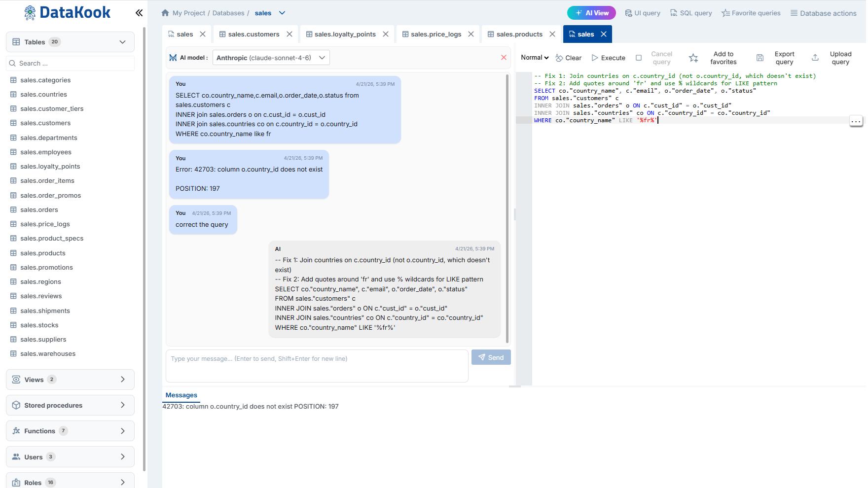Image resolution: width=868 pixels, height=488 pixels.
Task: Close the sales.price_logs tab
Action: [471, 34]
